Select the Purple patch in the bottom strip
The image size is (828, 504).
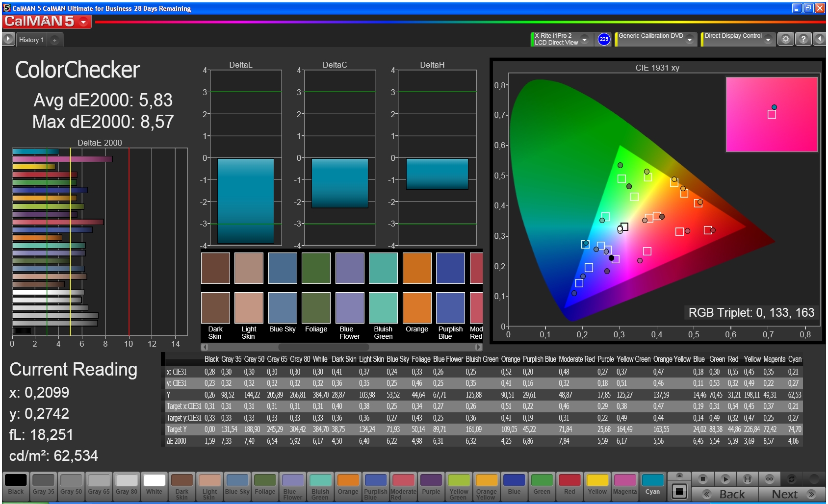click(x=431, y=486)
